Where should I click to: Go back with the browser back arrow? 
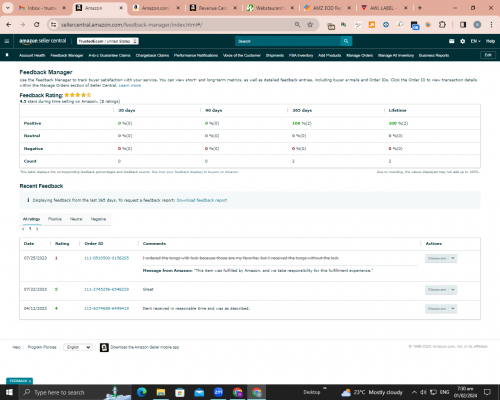coord(9,25)
